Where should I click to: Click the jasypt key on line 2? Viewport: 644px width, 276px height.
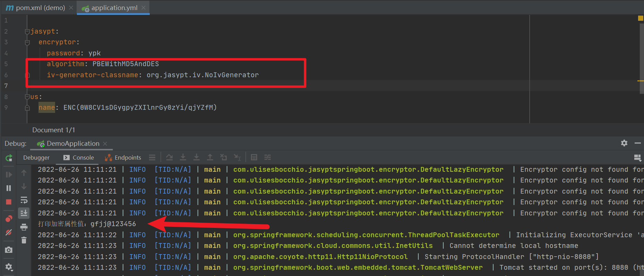[x=43, y=31]
